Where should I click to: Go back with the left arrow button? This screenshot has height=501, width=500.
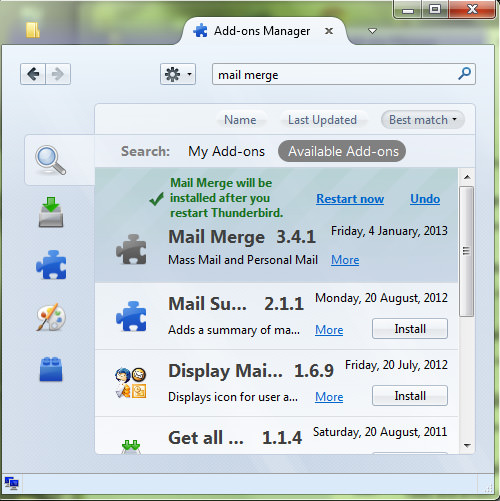point(33,74)
